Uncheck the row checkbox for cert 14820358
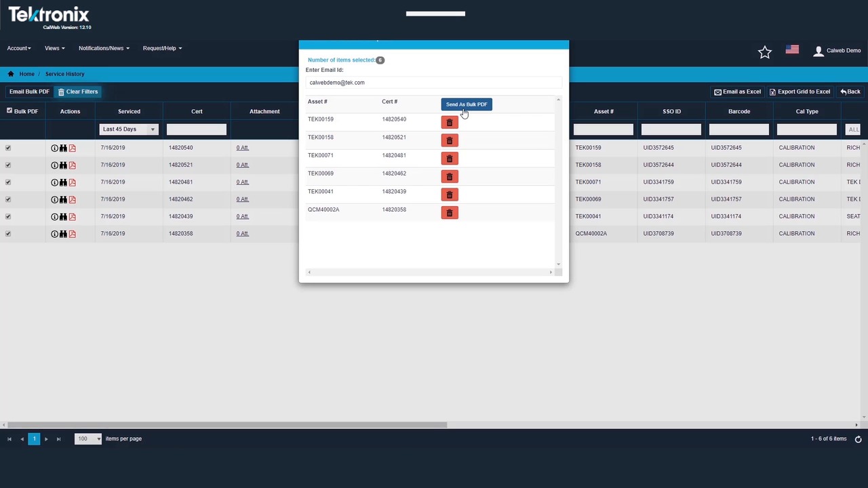 (8, 233)
